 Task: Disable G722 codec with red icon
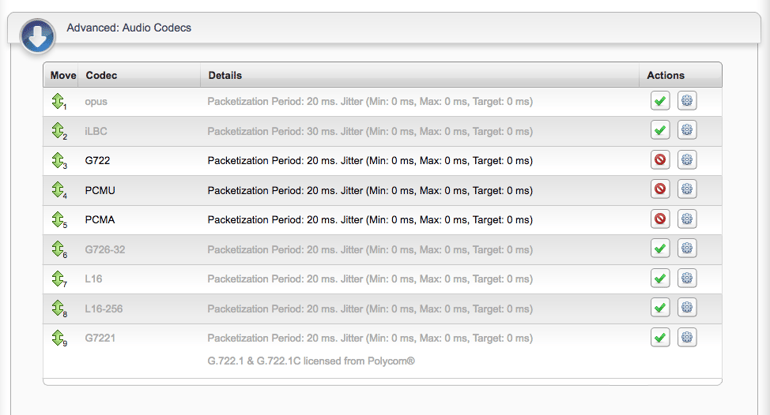coord(660,160)
